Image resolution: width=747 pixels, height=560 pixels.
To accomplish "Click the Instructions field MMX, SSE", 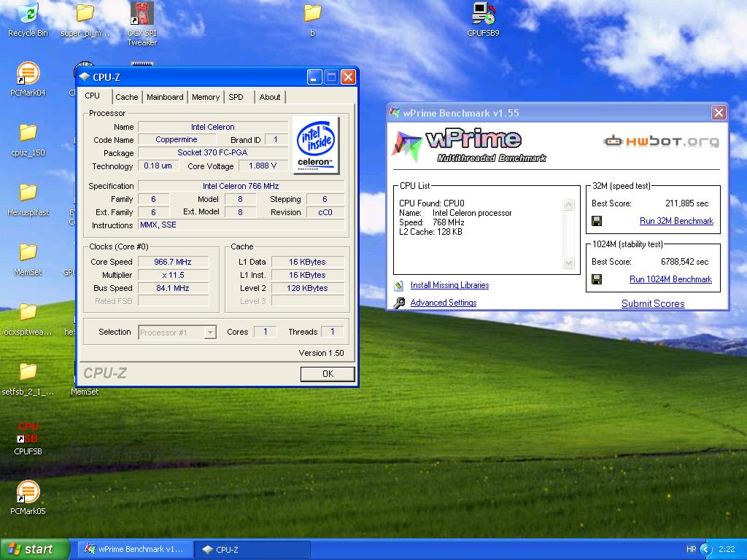I will pyautogui.click(x=241, y=225).
